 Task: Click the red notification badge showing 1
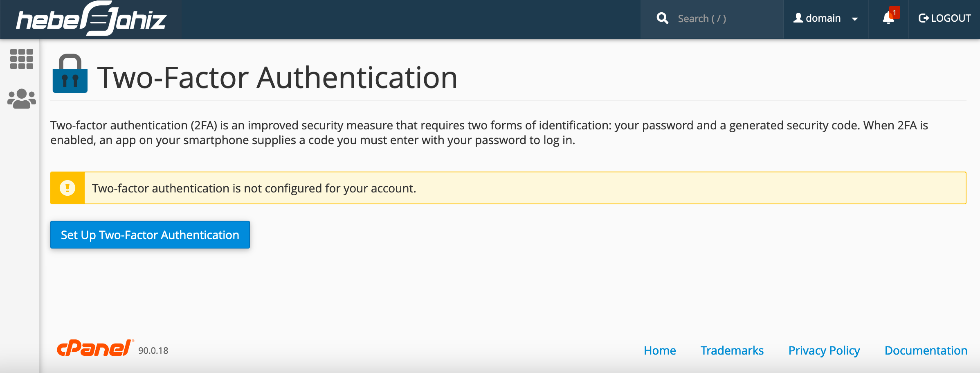click(x=894, y=12)
